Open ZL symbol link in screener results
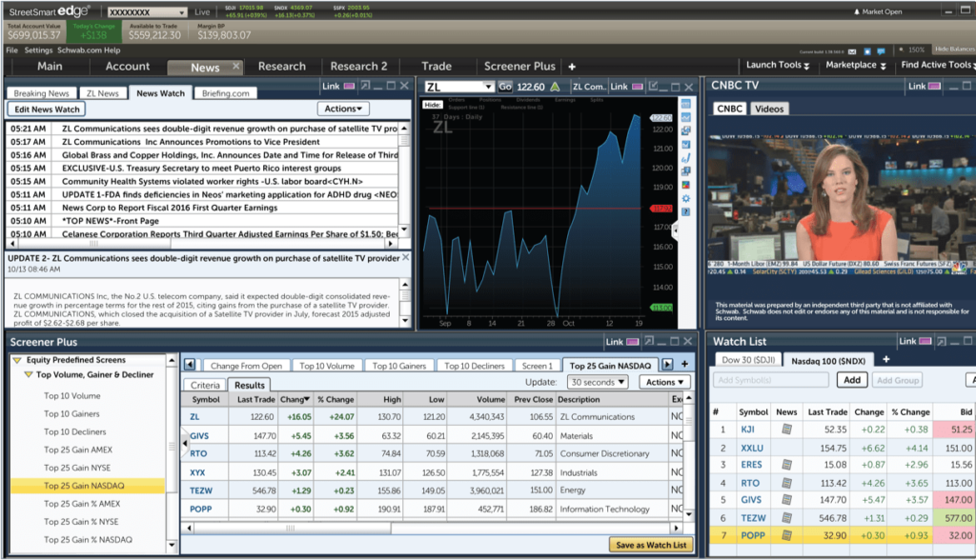This screenshot has height=560, width=976. pyautogui.click(x=194, y=417)
